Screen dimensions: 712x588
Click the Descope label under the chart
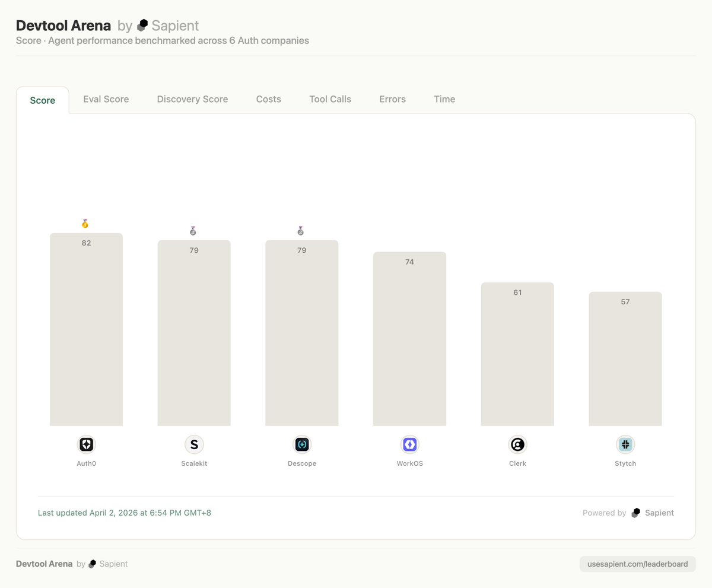point(302,463)
